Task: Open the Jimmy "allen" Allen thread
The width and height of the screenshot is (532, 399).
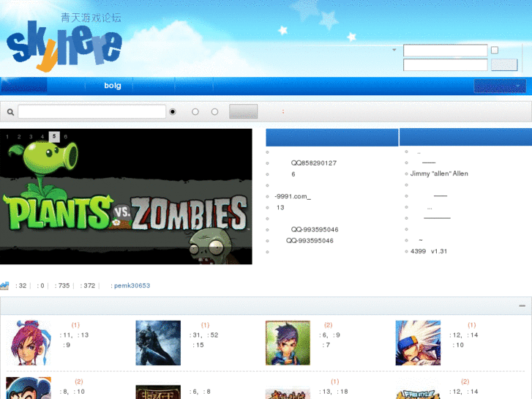Action: [x=439, y=174]
